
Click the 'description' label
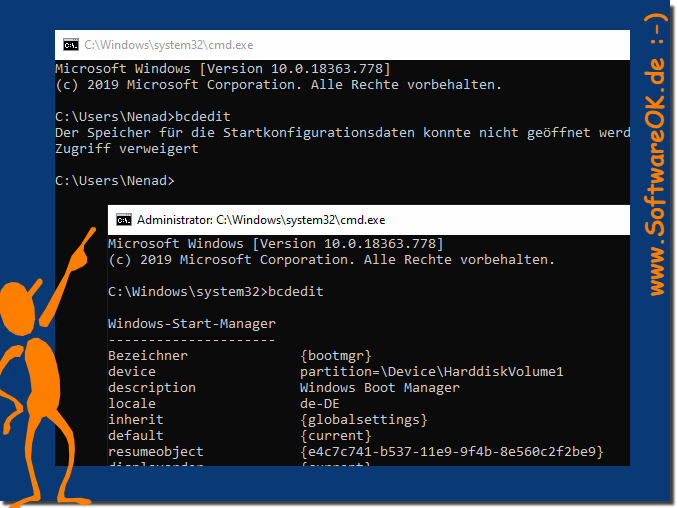click(152, 388)
